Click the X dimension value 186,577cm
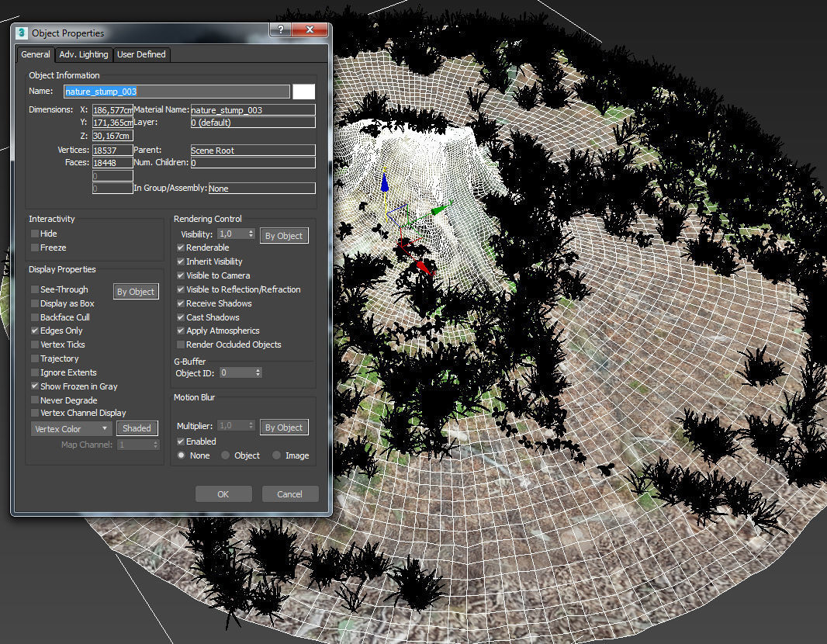This screenshot has height=644, width=827. [112, 109]
